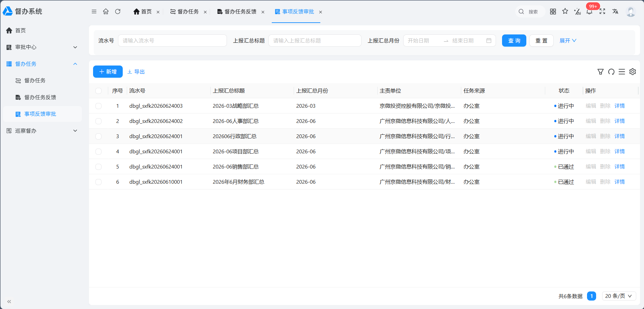
Task: Open 督办任务 item in sidebar submenu
Action: click(x=42, y=80)
